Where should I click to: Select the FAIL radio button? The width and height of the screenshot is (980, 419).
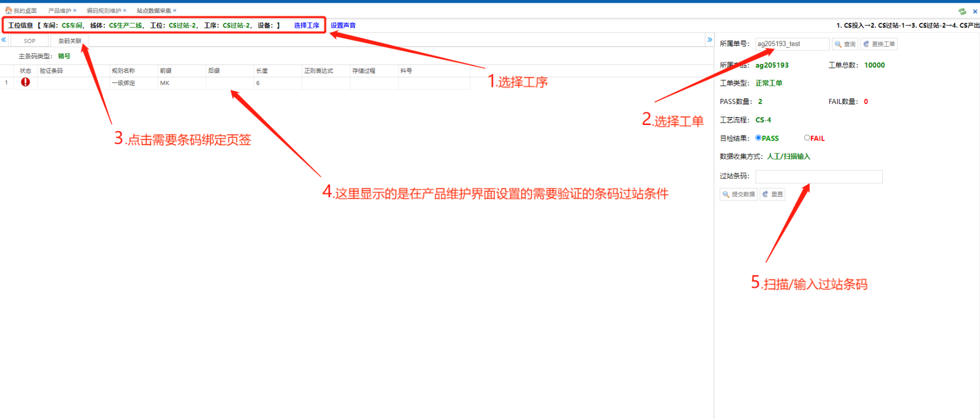tap(807, 138)
